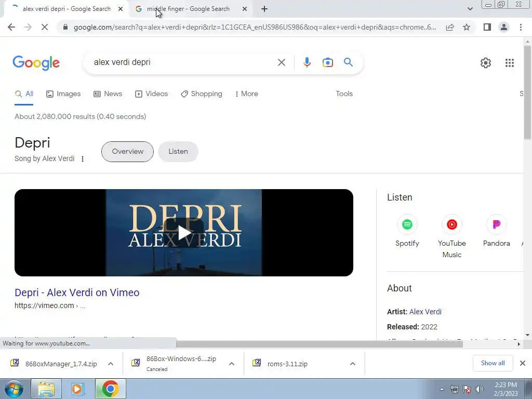This screenshot has width=532, height=399.
Task: Select the Overview chip
Action: tap(128, 151)
